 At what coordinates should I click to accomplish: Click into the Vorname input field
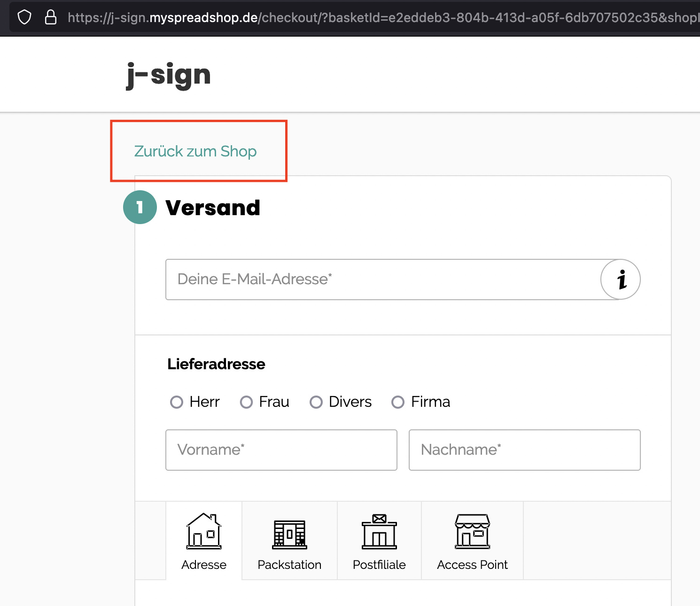coord(281,450)
